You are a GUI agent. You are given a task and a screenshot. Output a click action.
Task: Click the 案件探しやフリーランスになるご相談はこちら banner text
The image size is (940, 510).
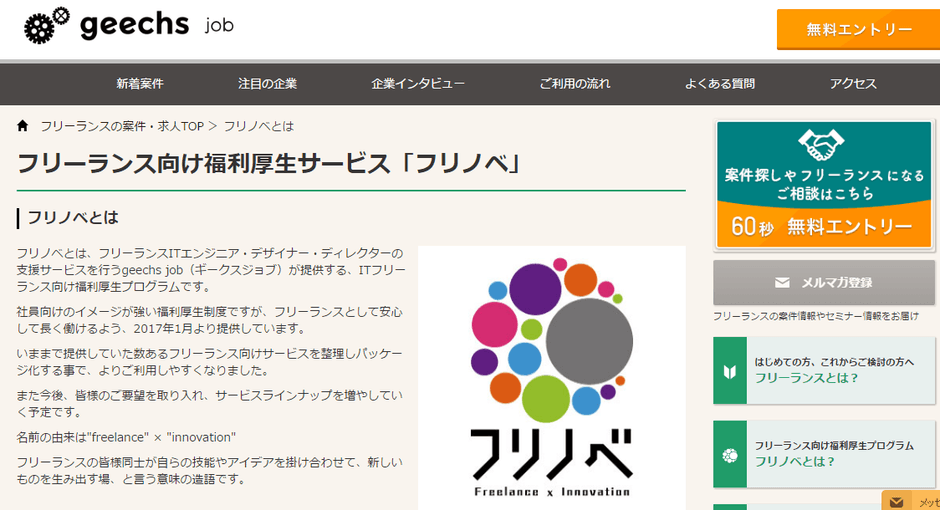[x=824, y=184]
